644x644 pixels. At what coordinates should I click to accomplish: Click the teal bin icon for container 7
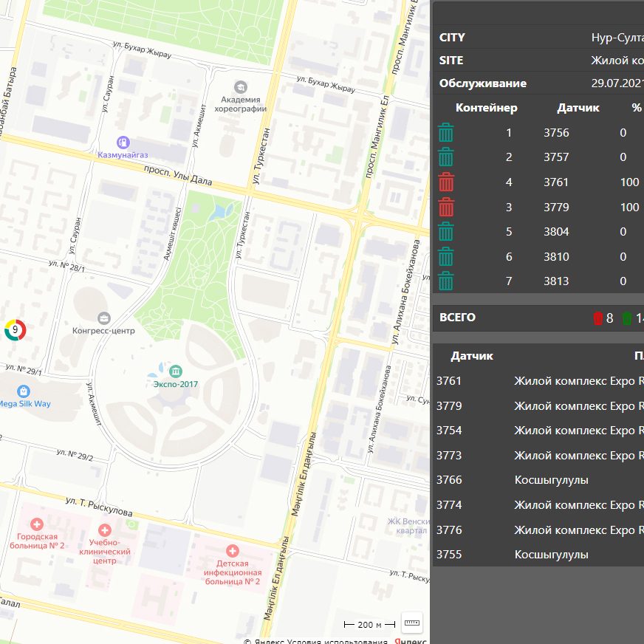click(x=446, y=281)
